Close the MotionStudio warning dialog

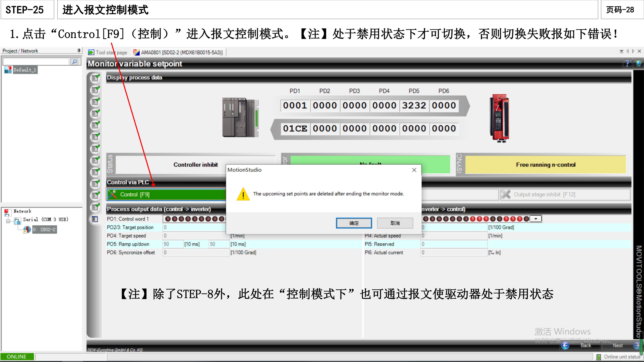[x=414, y=170]
